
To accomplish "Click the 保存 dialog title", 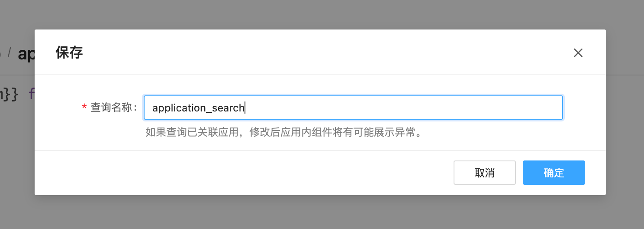I will point(69,52).
